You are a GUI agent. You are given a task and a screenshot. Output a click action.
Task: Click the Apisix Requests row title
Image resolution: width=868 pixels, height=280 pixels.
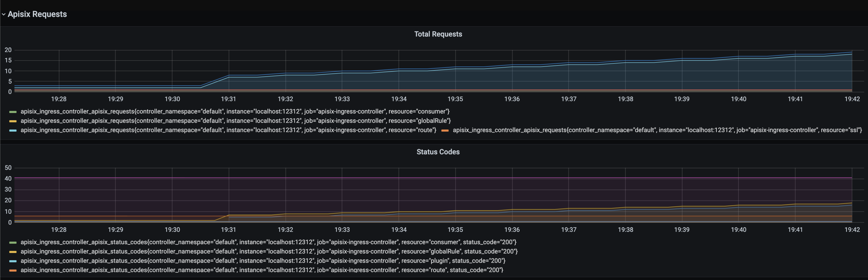coord(37,14)
